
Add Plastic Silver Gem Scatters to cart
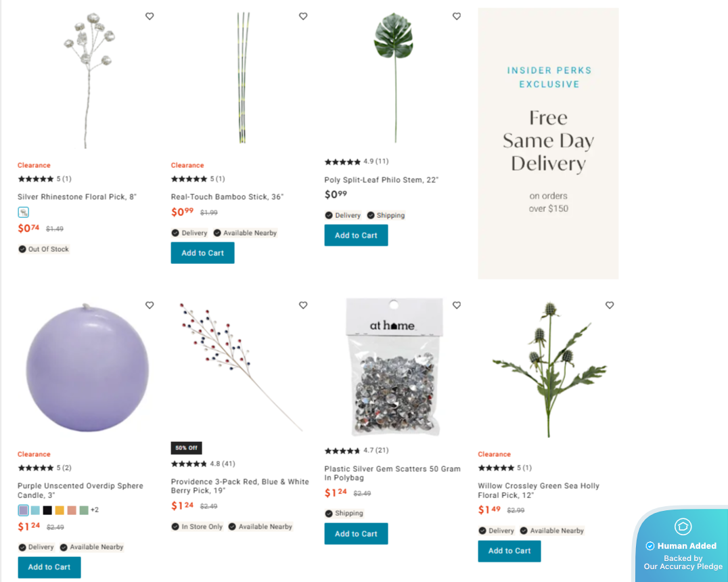[356, 533]
